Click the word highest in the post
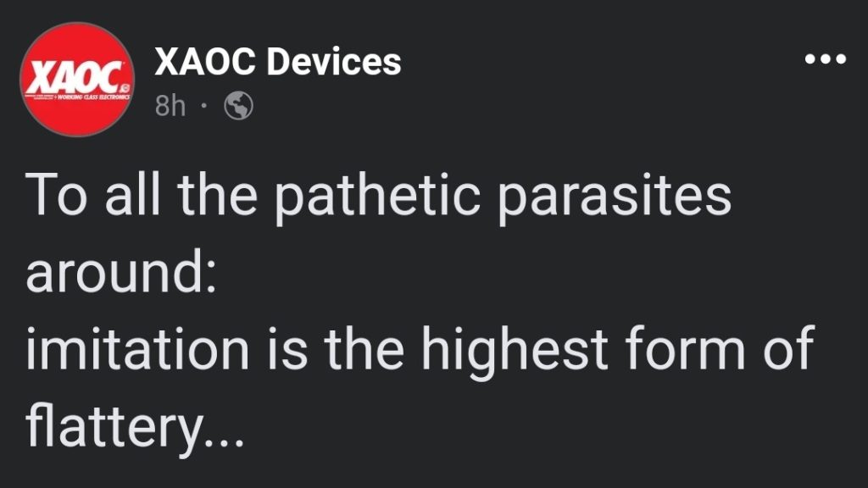The height and width of the screenshot is (488, 868). (515, 352)
